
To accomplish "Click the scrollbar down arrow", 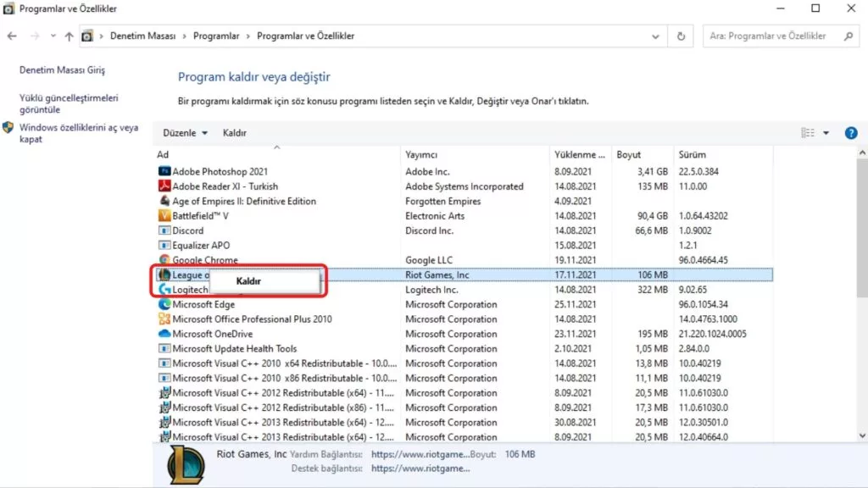I will click(862, 436).
